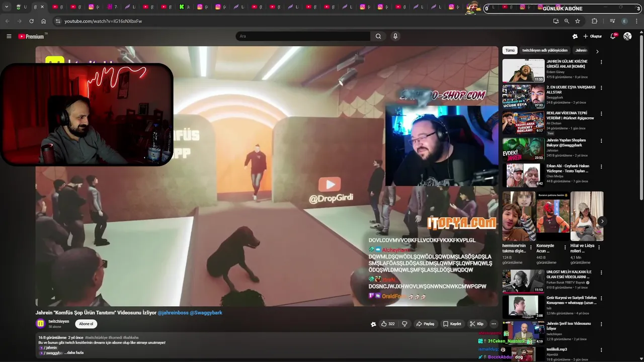Close the active YouTube tab

[x=42, y=7]
